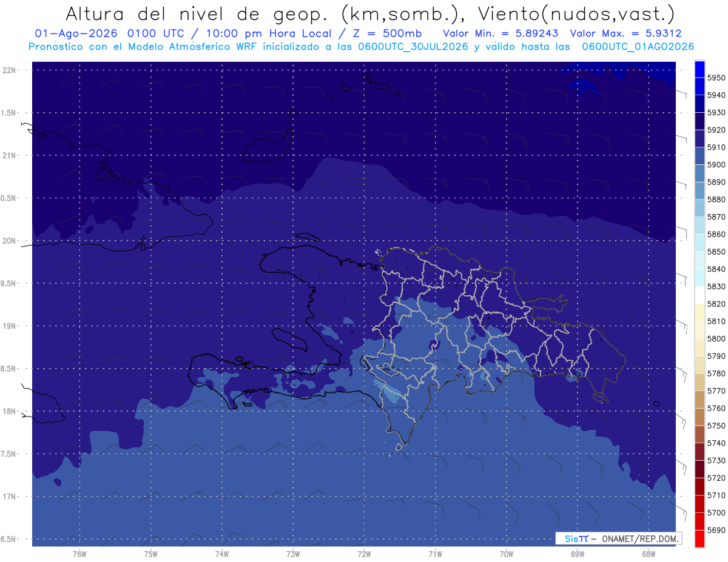Click the 'ONAMET/REP.DOM.' credit label

(x=639, y=538)
